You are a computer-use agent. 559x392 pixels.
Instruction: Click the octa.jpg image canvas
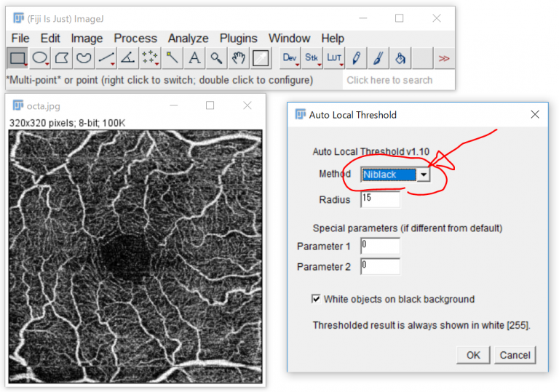[x=135, y=257]
